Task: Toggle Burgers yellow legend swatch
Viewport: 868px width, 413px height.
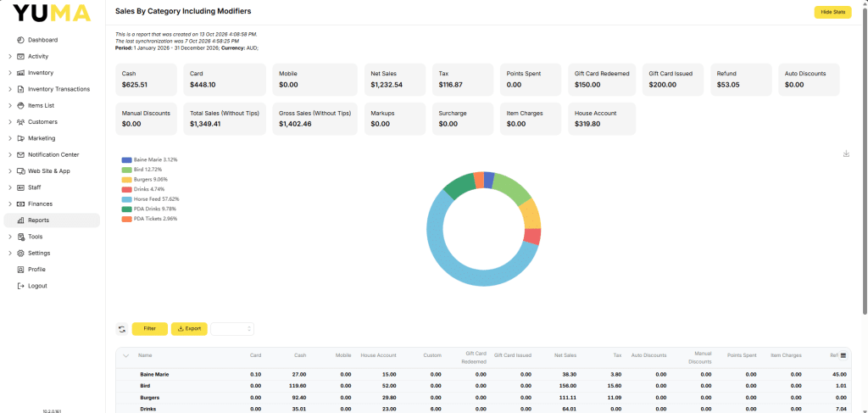Action: (126, 180)
